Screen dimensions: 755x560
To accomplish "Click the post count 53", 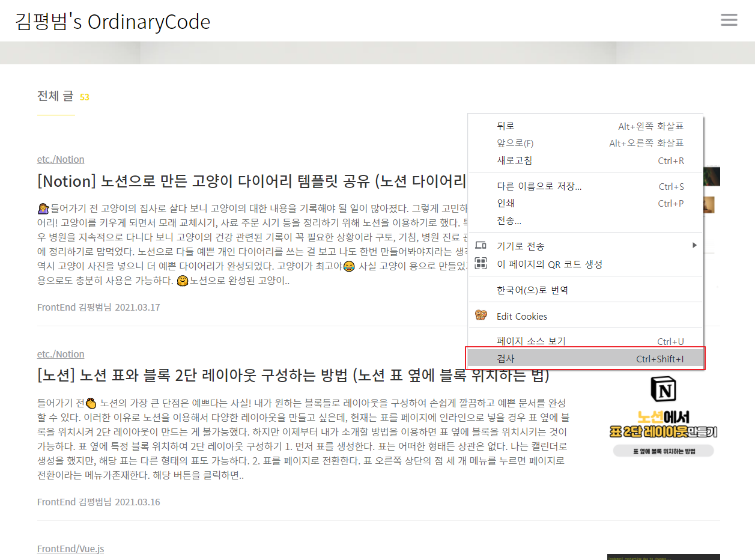I will 85,97.
